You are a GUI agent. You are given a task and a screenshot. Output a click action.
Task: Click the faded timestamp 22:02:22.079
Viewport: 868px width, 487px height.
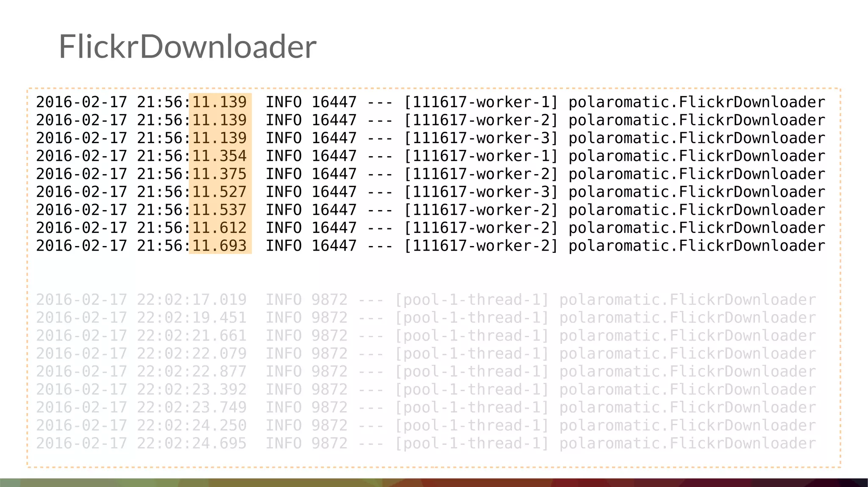coord(192,354)
